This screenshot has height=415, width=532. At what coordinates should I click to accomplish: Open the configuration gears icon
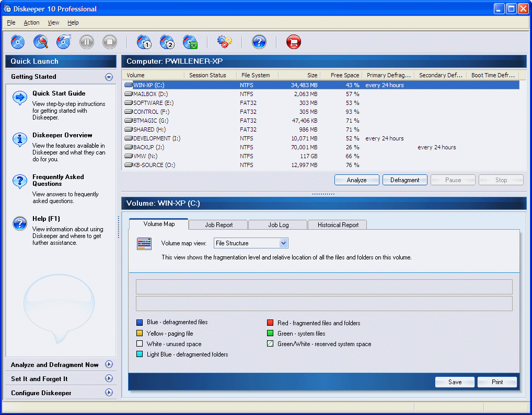[x=225, y=42]
